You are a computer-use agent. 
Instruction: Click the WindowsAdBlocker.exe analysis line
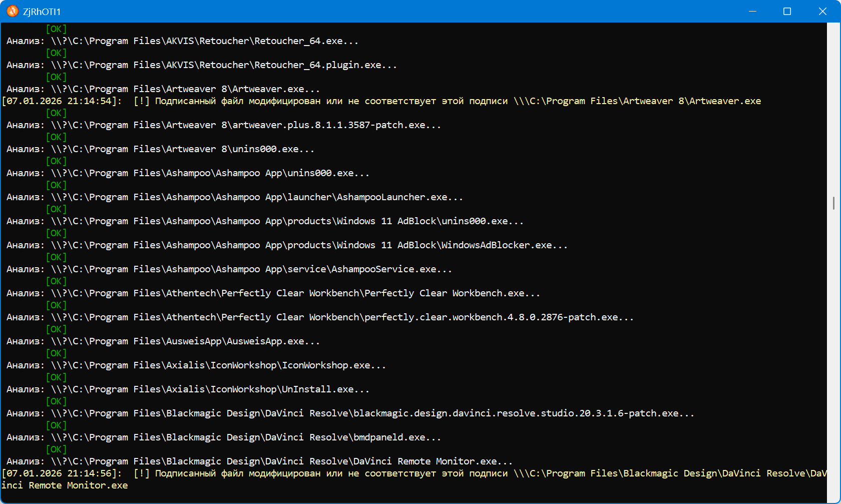(286, 245)
